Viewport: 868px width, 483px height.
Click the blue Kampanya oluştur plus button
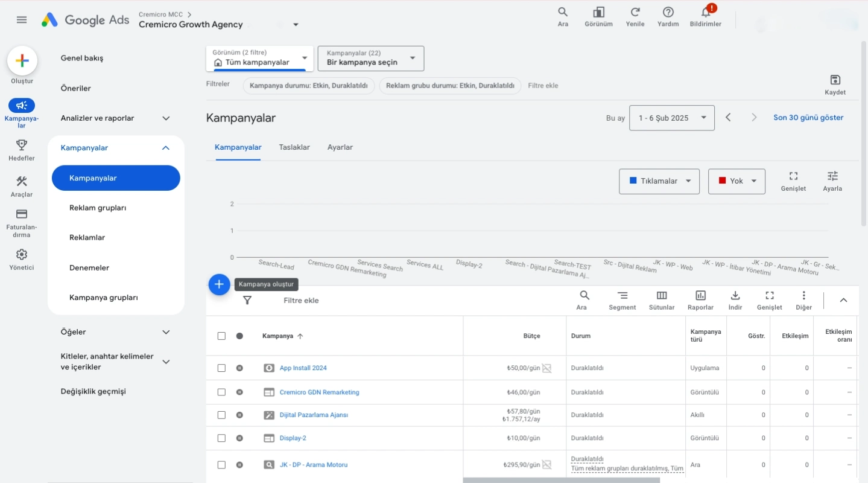pyautogui.click(x=220, y=284)
